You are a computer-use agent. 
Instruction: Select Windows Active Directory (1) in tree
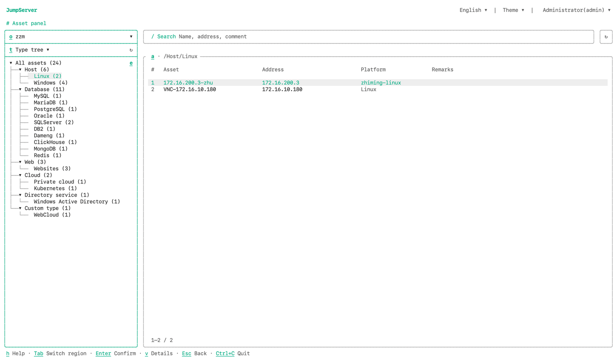click(77, 202)
